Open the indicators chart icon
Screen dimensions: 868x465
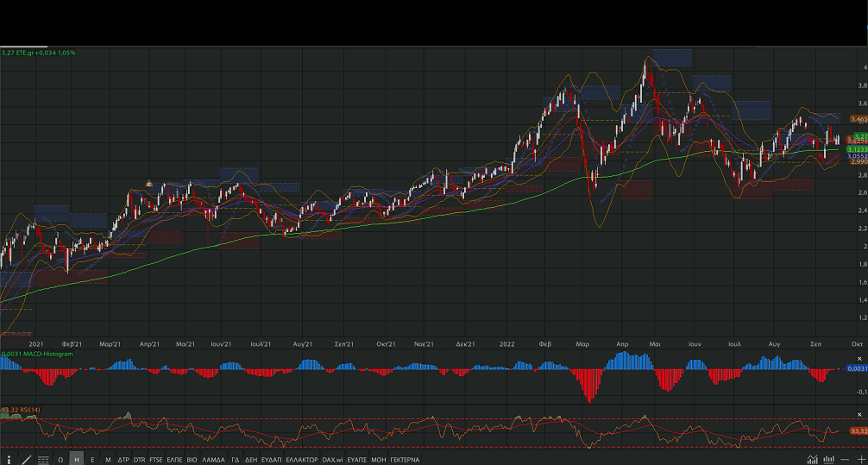tap(813, 460)
